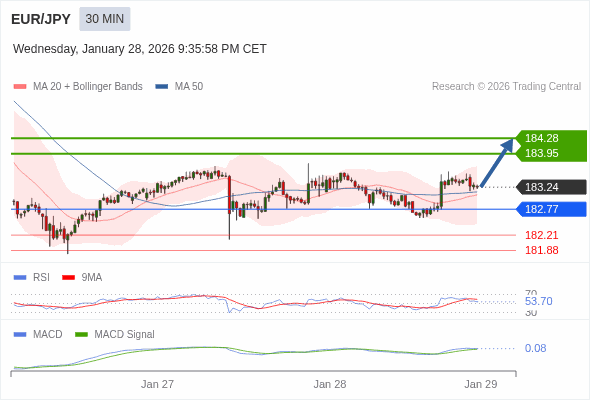Click the blue 182.77 pivot price tag

coord(551,209)
